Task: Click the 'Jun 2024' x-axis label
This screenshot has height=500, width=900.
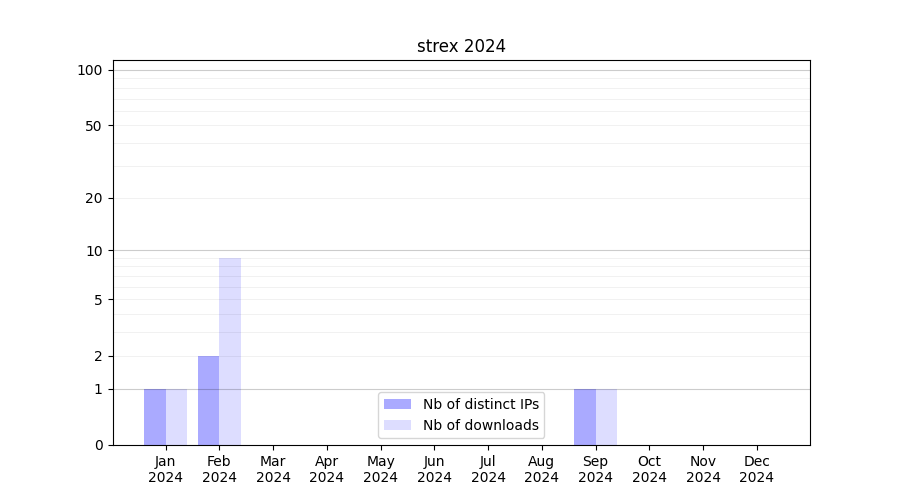Action: coord(434,469)
